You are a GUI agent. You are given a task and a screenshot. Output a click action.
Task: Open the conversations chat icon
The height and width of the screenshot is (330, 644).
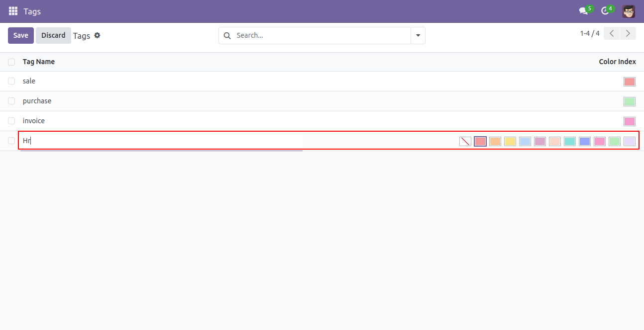583,11
